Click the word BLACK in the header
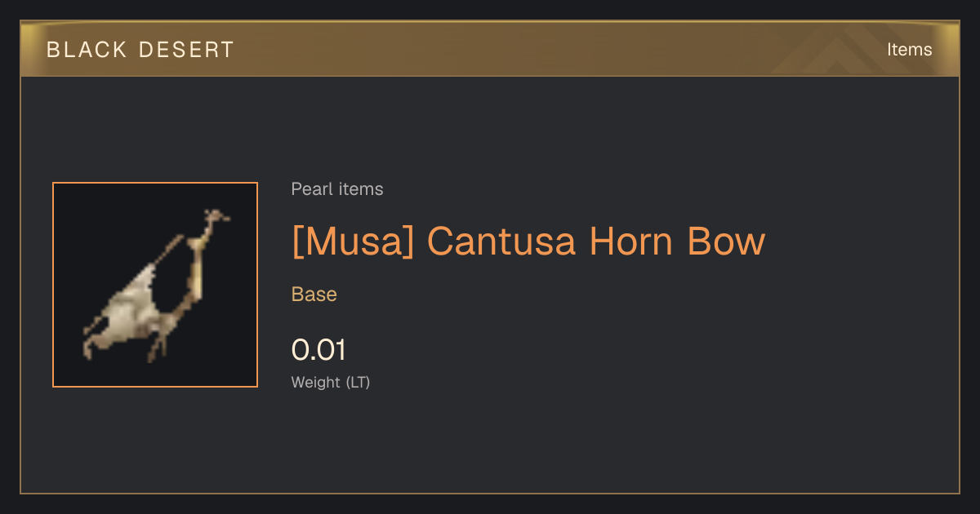The width and height of the screenshot is (980, 514). [87, 50]
